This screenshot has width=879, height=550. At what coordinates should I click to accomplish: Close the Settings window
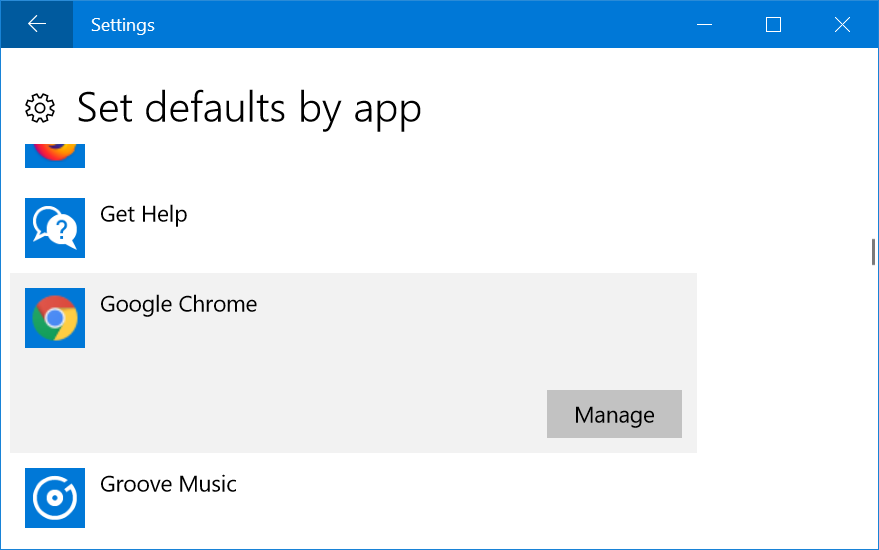842,24
